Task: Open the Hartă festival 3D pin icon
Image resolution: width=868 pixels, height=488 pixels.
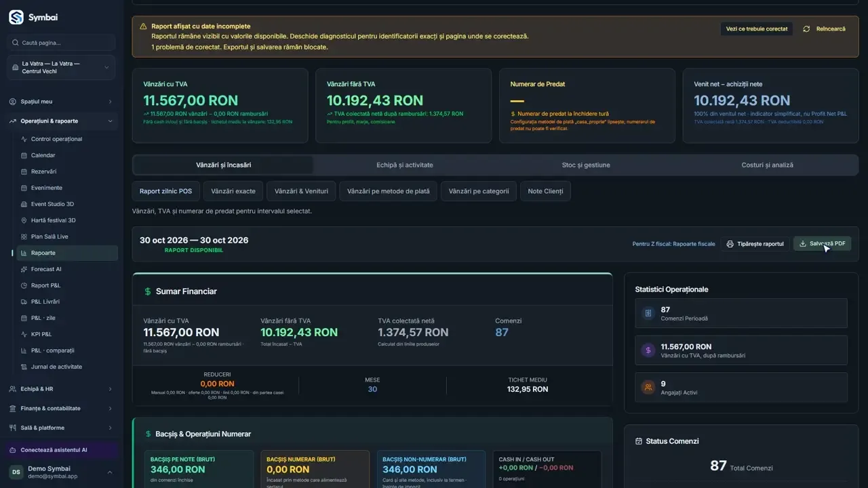Action: point(24,220)
